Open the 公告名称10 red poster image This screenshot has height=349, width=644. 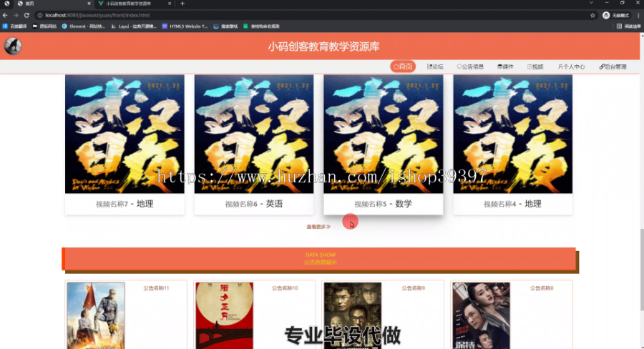pos(224,315)
